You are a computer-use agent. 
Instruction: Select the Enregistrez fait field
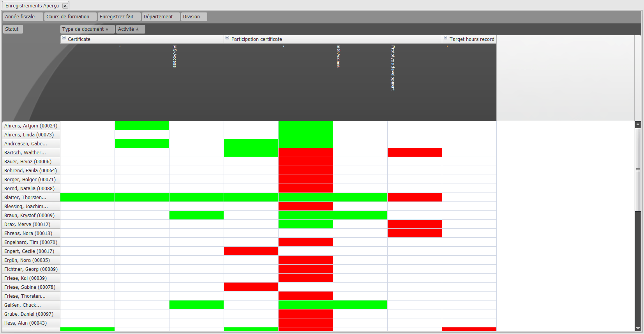click(118, 17)
